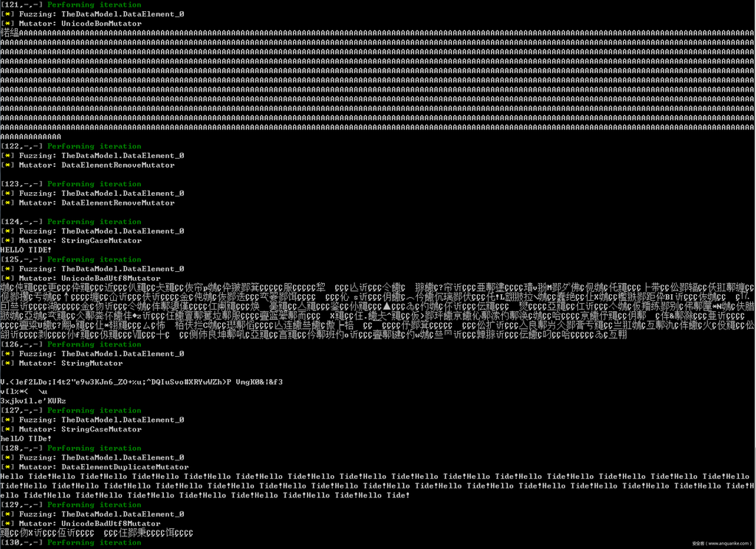756x549 pixels.
Task: Select the mixed-case helLO TIDe! output line
Action: point(27,439)
